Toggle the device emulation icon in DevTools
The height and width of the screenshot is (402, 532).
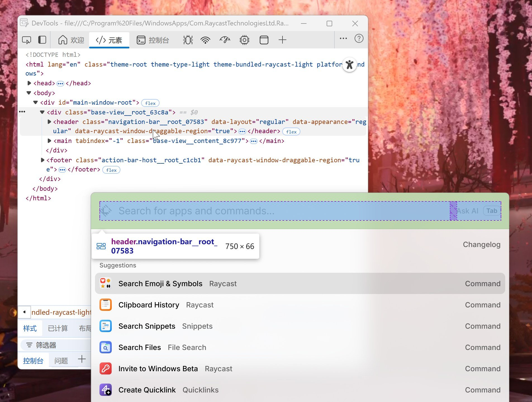42,40
